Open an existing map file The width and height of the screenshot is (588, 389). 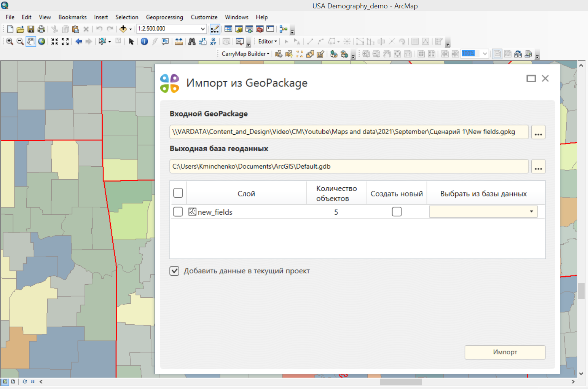[20, 29]
